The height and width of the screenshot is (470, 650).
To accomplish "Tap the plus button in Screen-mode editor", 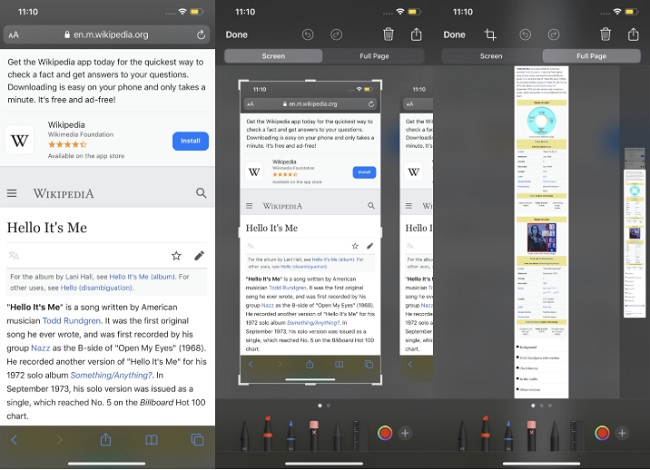I will [405, 433].
